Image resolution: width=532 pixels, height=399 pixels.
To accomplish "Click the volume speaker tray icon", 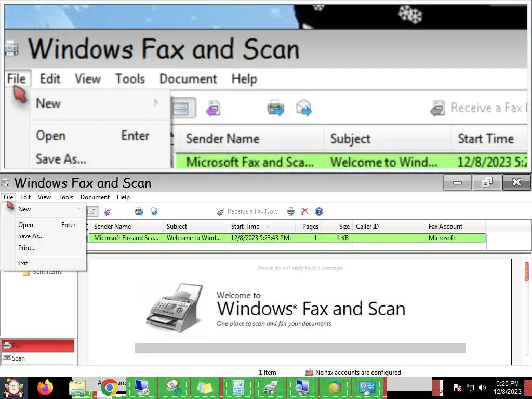I will click(x=482, y=388).
